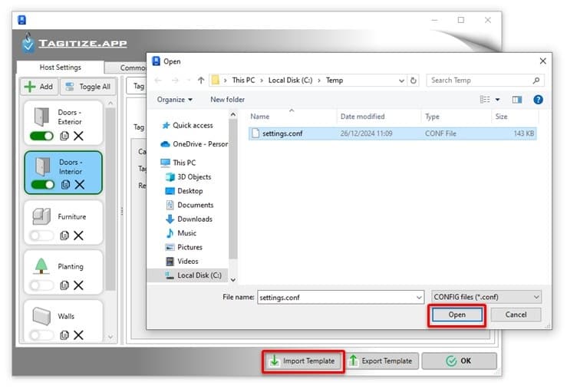567x392 pixels.
Task: Cancel the Open file dialog
Action: click(x=516, y=315)
